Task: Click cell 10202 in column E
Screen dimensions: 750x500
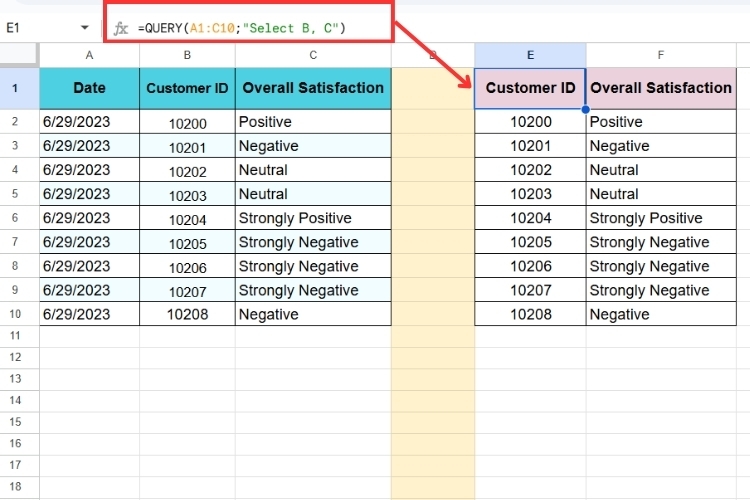Action: click(530, 170)
